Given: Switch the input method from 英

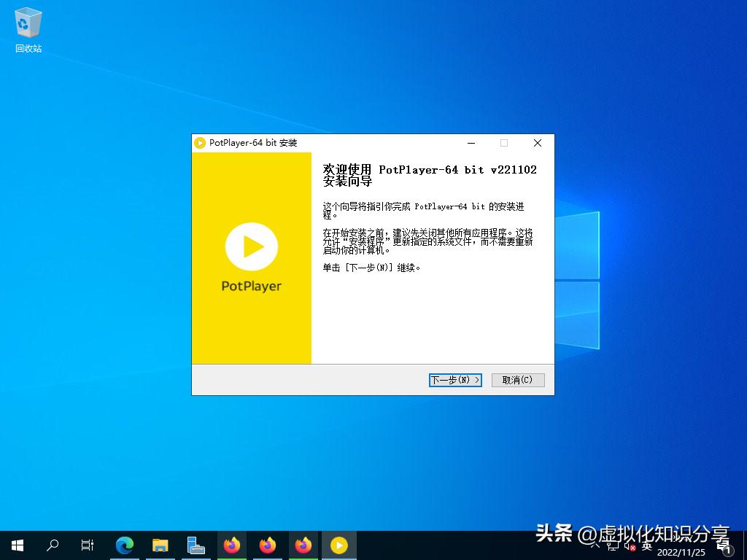Looking at the screenshot, I should [648, 546].
